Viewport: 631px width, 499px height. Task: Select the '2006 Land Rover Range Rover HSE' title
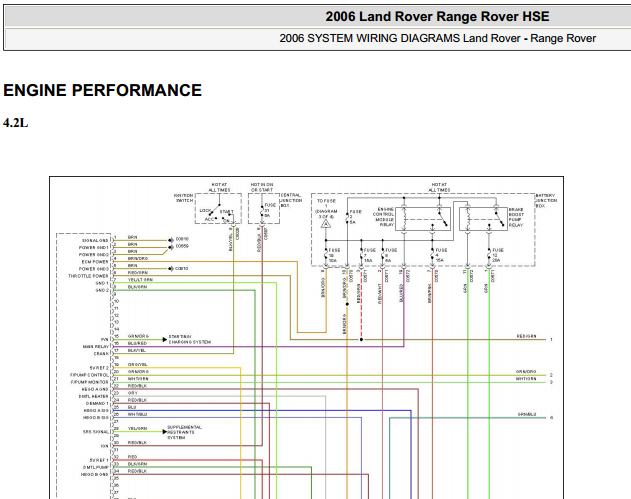click(437, 16)
